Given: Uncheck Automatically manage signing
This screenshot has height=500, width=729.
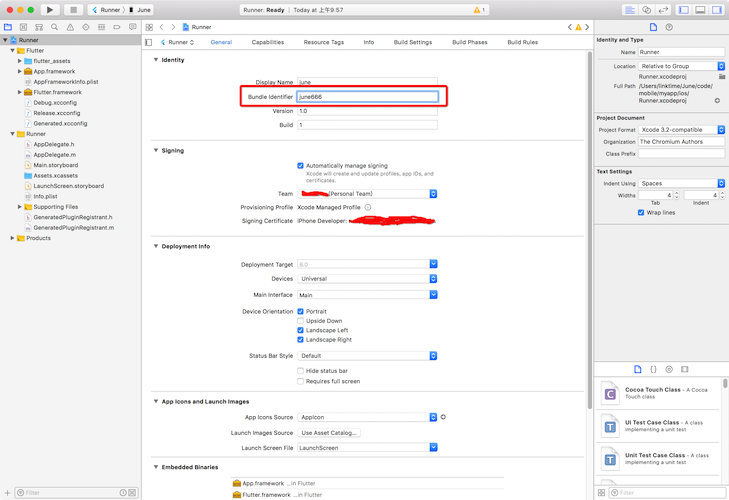Looking at the screenshot, I should click(300, 166).
